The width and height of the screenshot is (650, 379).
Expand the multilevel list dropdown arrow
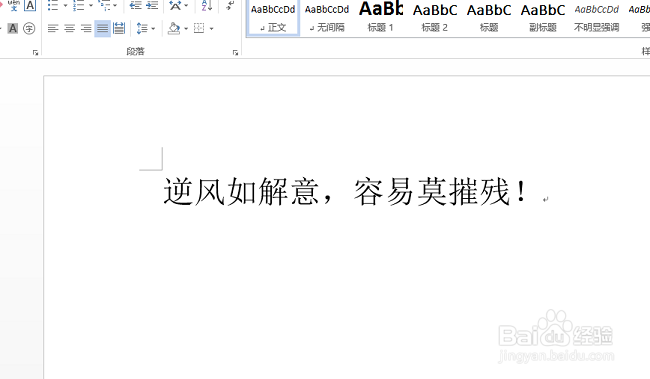pos(115,6)
